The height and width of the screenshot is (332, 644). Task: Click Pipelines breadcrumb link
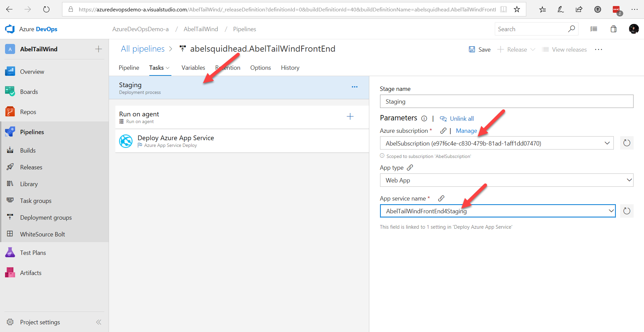pos(245,29)
